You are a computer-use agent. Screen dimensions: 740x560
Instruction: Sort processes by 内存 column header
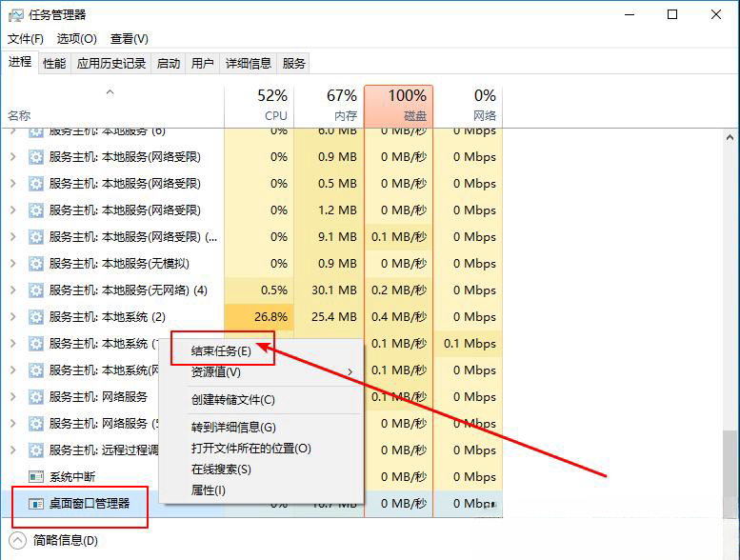329,106
